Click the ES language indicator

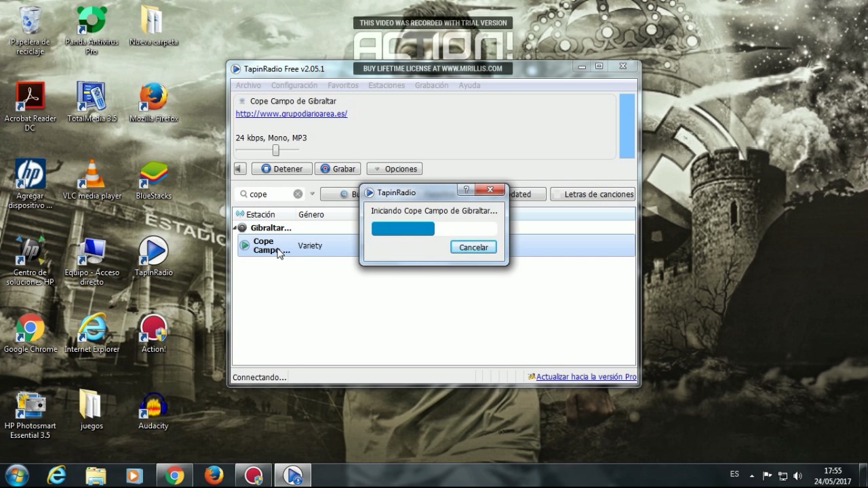click(x=734, y=474)
